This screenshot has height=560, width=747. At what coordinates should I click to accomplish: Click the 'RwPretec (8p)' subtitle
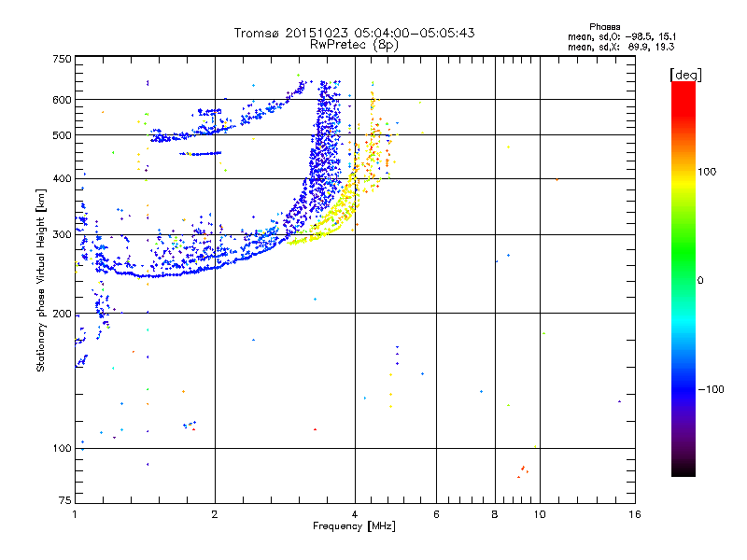pyautogui.click(x=354, y=45)
